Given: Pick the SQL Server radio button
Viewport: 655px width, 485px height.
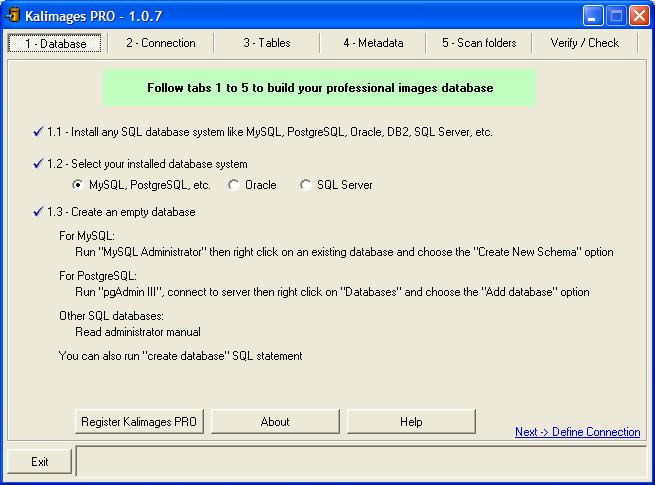Looking at the screenshot, I should tap(306, 185).
